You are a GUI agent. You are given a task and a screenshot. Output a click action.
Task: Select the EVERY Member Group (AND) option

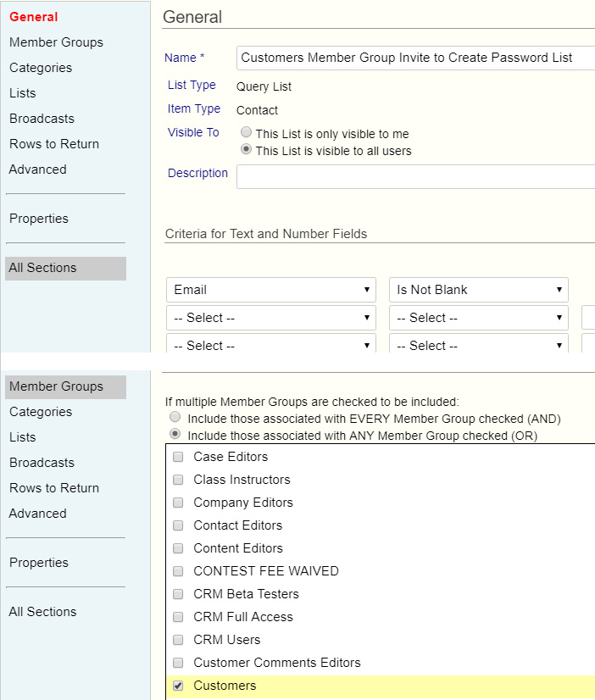175,418
